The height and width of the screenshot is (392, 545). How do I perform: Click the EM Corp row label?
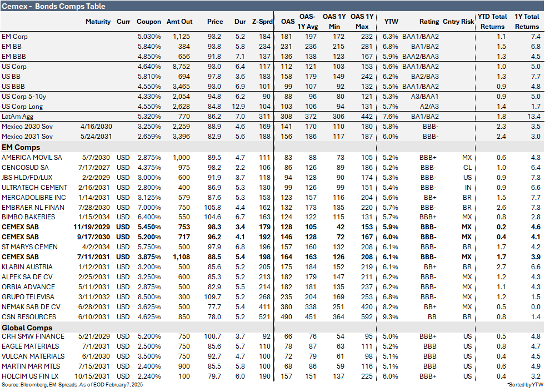[x=14, y=37]
